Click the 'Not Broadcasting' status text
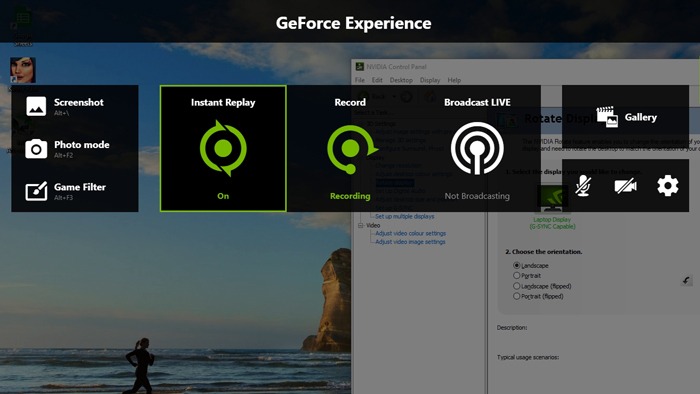700x394 pixels. 477,196
